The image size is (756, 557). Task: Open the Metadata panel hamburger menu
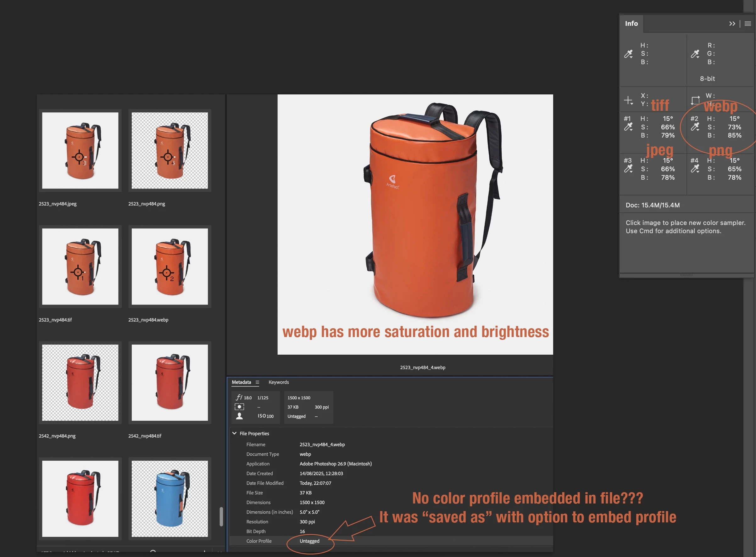point(257,382)
